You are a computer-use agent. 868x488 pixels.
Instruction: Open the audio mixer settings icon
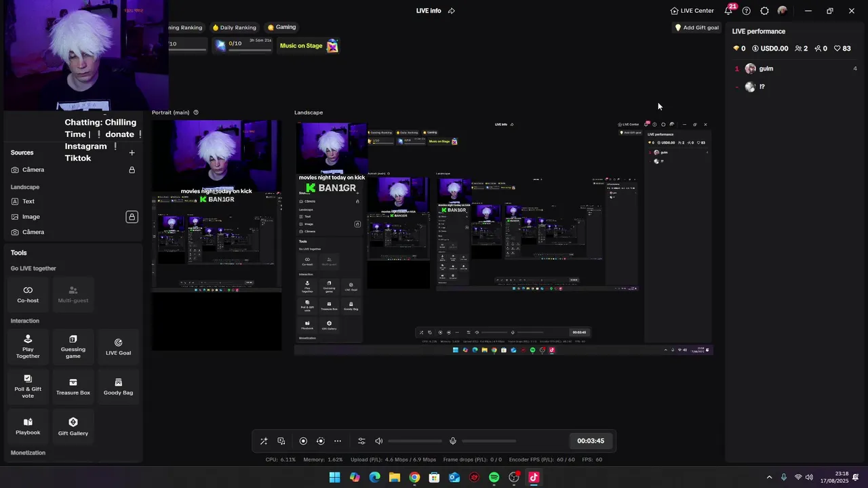coord(361,441)
